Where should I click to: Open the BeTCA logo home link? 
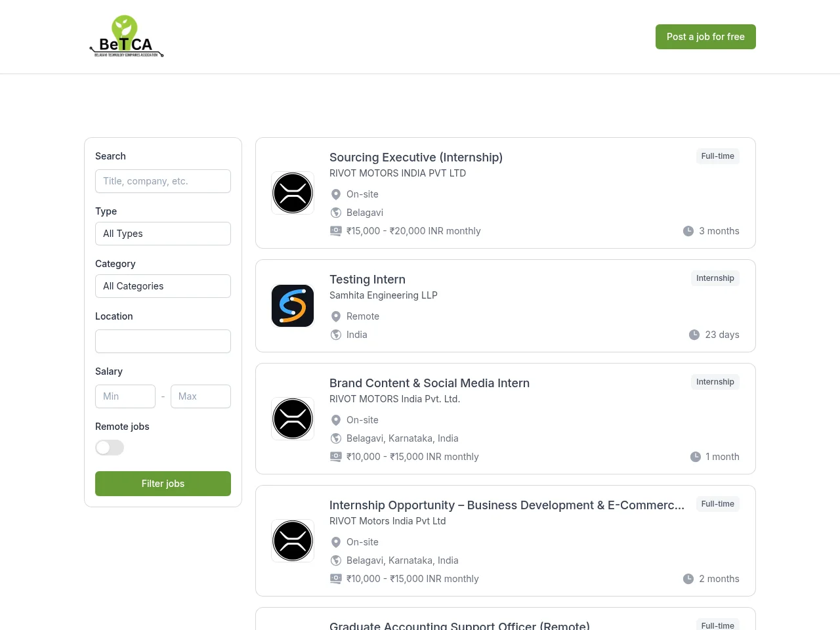(127, 37)
